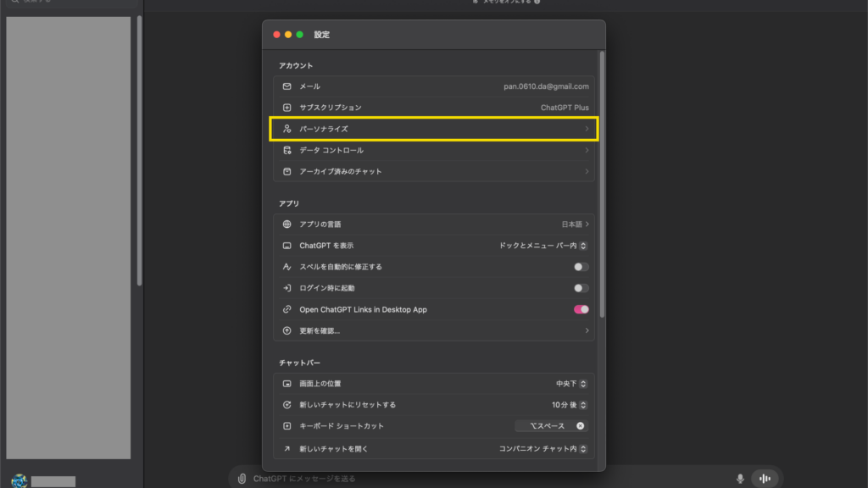868x488 pixels.
Task: Clear the キーボード ショートカット with the x icon
Action: point(581,426)
